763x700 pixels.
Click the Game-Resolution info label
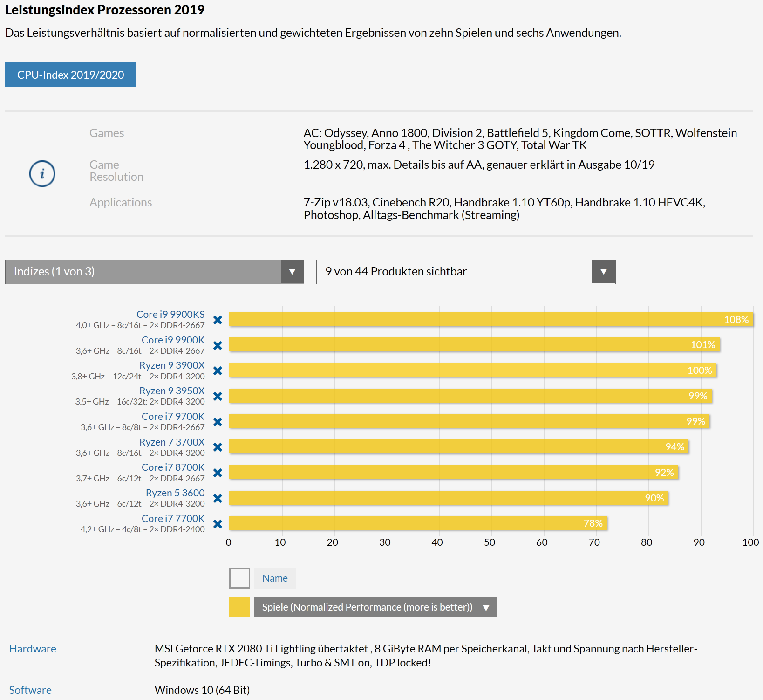[116, 171]
